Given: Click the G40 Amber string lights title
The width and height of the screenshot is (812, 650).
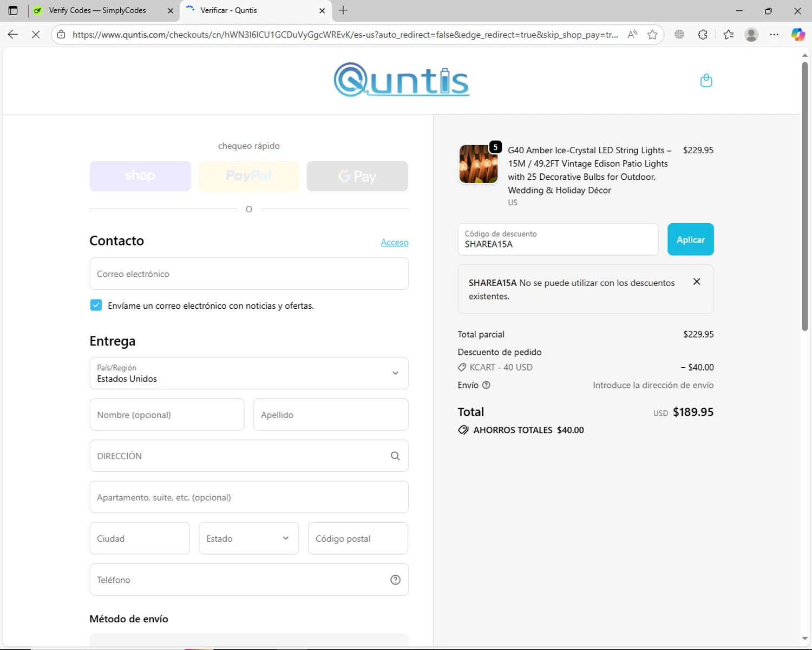Looking at the screenshot, I should tap(590, 170).
